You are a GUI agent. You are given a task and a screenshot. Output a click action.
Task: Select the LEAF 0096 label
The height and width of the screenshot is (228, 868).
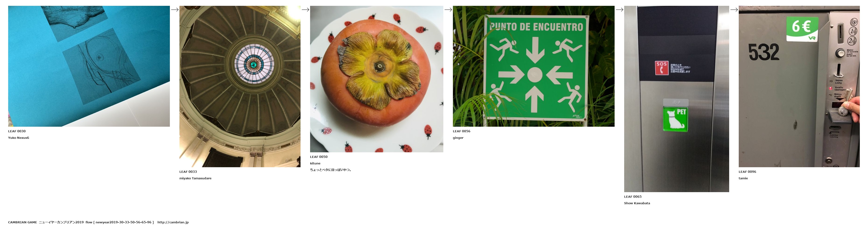coord(747,171)
